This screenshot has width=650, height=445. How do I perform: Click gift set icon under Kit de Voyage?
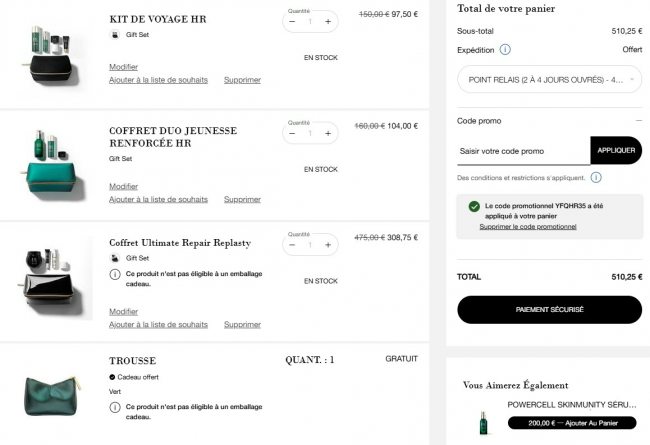click(115, 35)
